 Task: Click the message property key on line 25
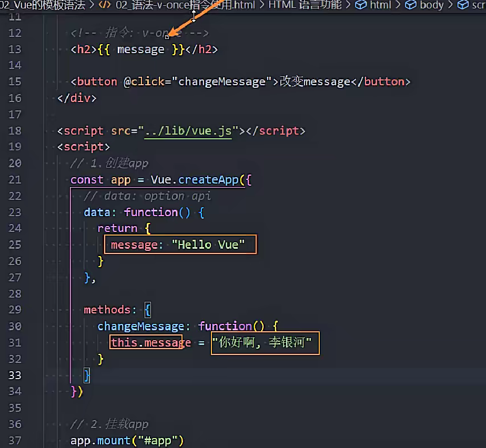[134, 245]
